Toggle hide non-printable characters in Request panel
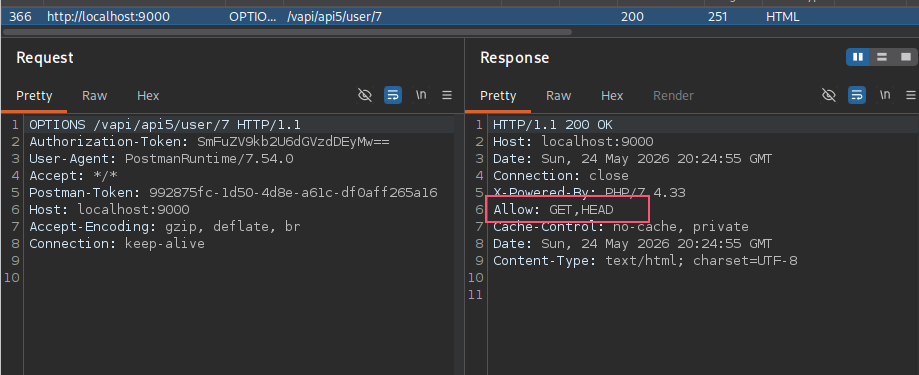This screenshot has width=919, height=375. point(365,95)
